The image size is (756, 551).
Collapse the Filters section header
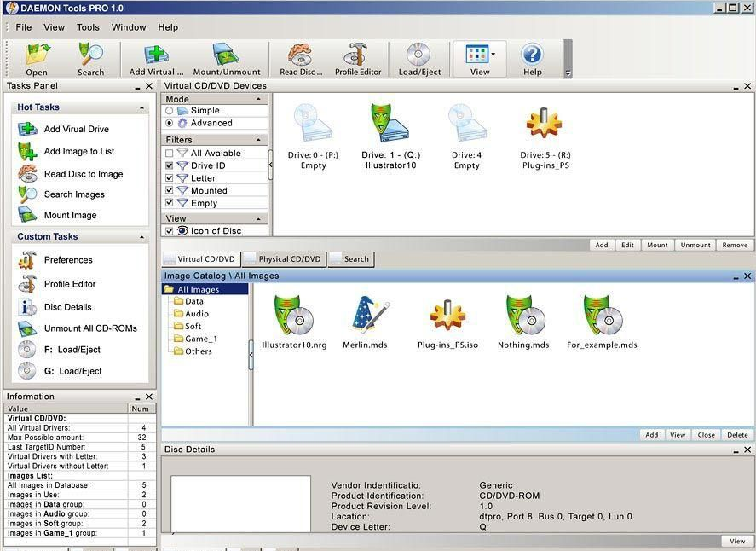tap(259, 140)
